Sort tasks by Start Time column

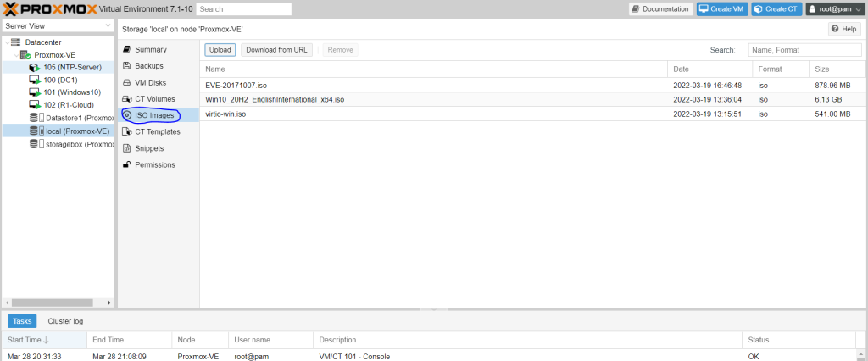(44, 340)
